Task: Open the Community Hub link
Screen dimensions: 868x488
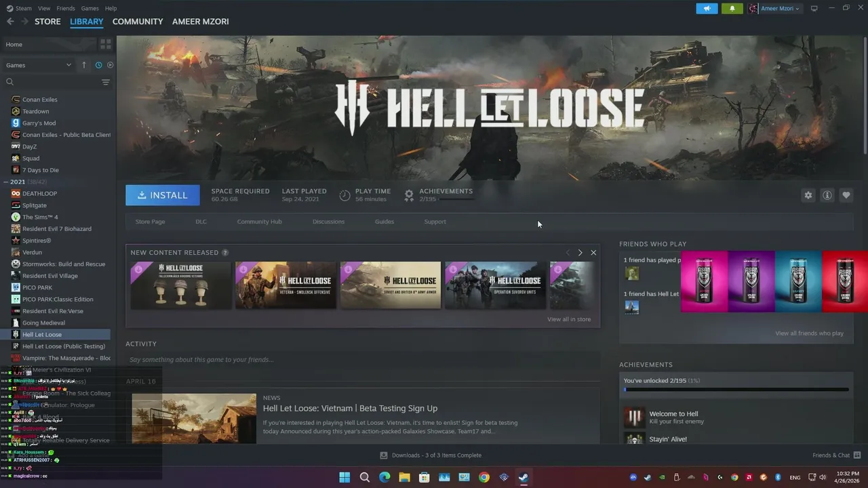Action: [x=259, y=222]
